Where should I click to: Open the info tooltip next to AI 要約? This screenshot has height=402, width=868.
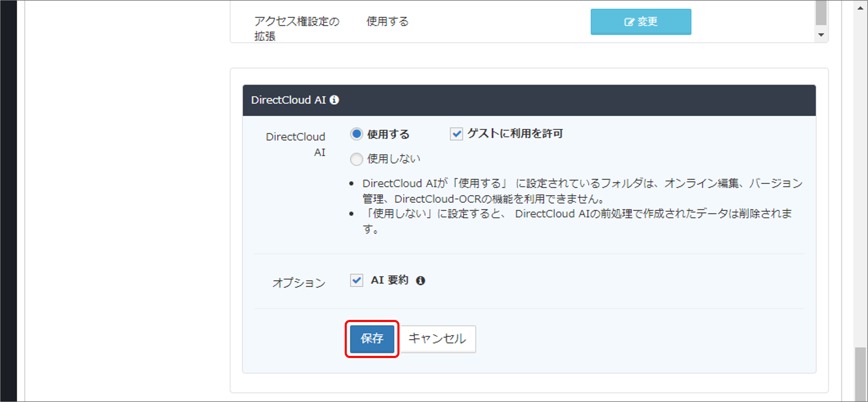pyautogui.click(x=421, y=280)
